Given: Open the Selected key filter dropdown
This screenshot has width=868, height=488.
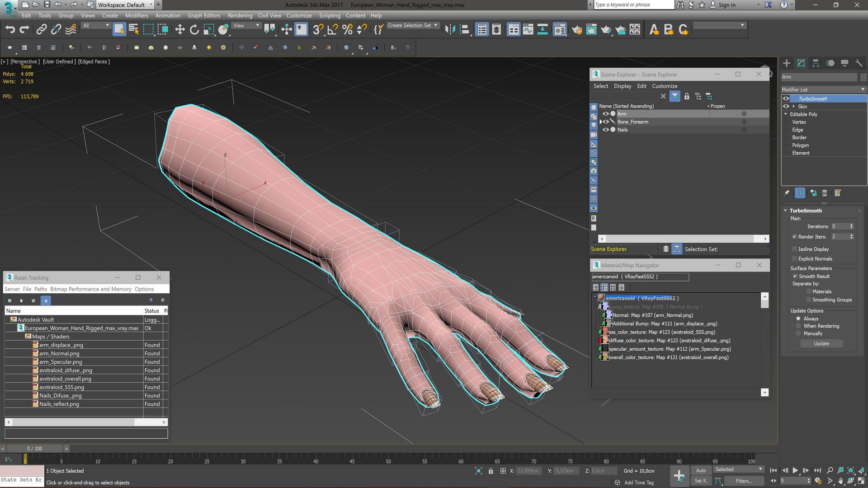Looking at the screenshot, I should [x=738, y=469].
